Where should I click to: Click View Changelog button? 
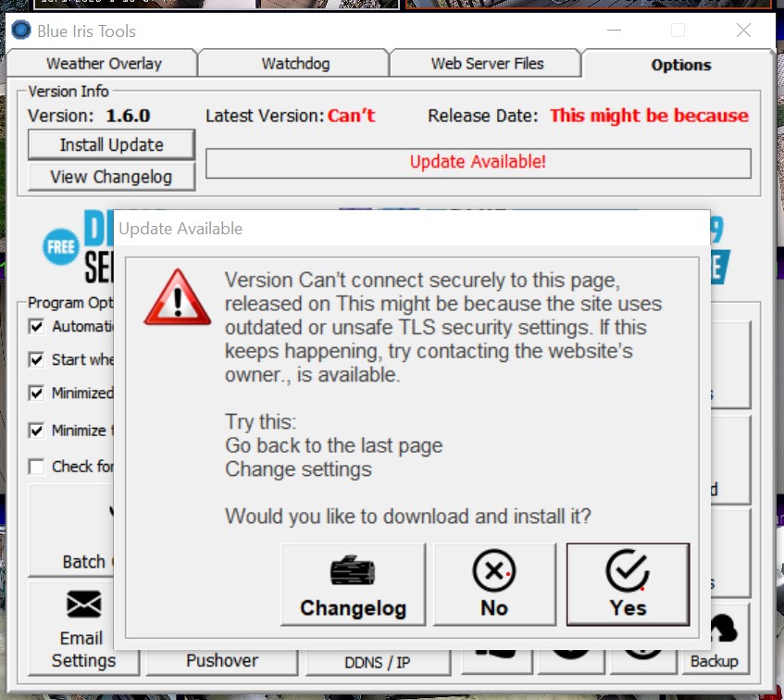coord(111,177)
